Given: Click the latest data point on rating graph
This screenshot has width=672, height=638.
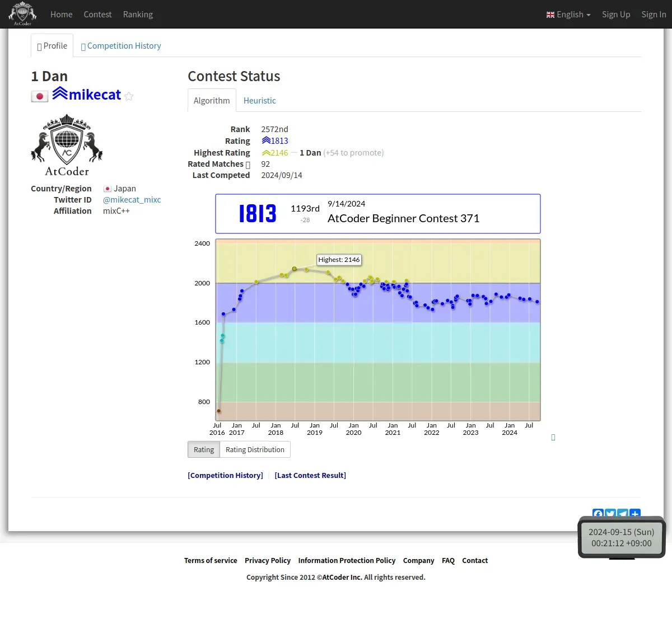Looking at the screenshot, I should click(538, 302).
